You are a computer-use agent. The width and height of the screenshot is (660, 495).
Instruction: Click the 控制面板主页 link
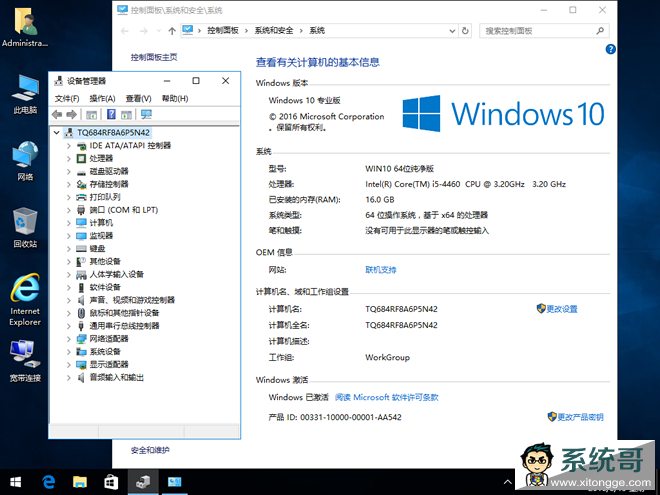[x=154, y=57]
